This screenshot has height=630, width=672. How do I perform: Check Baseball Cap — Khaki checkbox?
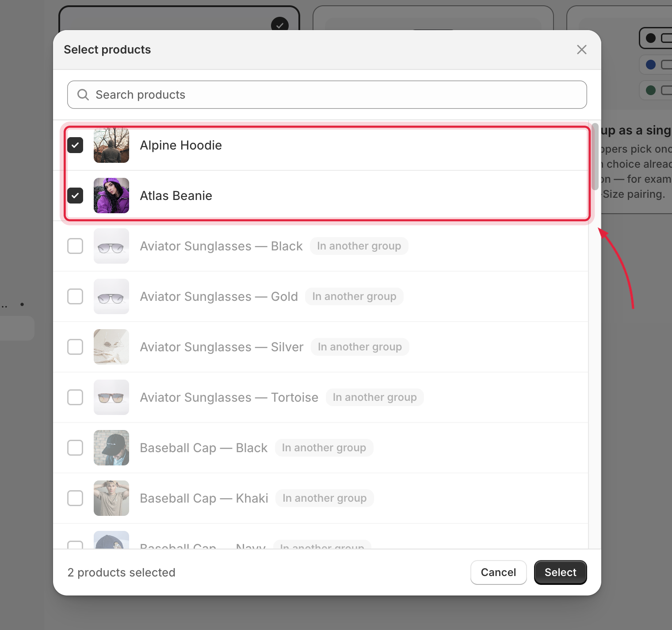[75, 498]
